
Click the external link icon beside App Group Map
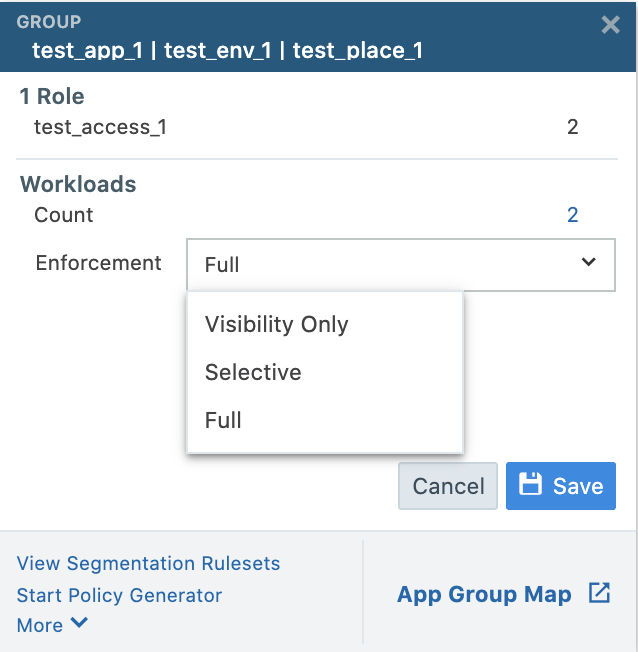tap(599, 593)
